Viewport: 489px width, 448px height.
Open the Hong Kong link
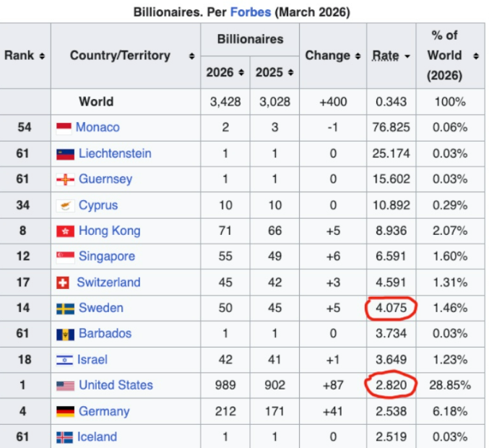pyautogui.click(x=110, y=231)
